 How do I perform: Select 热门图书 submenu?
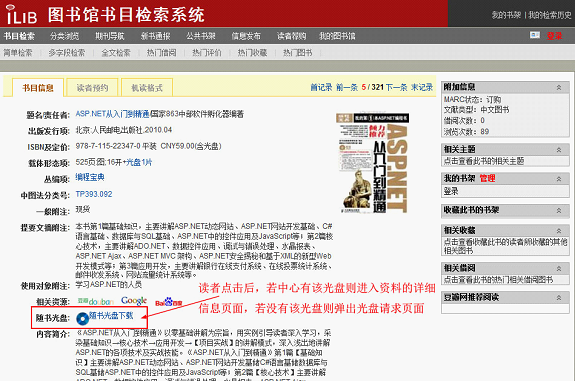point(298,53)
